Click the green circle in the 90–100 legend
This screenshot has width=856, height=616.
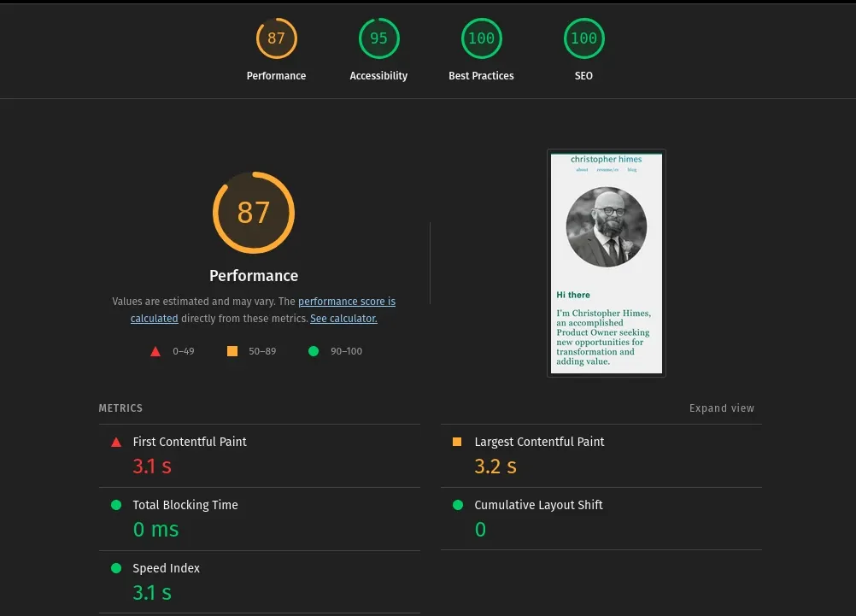click(x=314, y=350)
